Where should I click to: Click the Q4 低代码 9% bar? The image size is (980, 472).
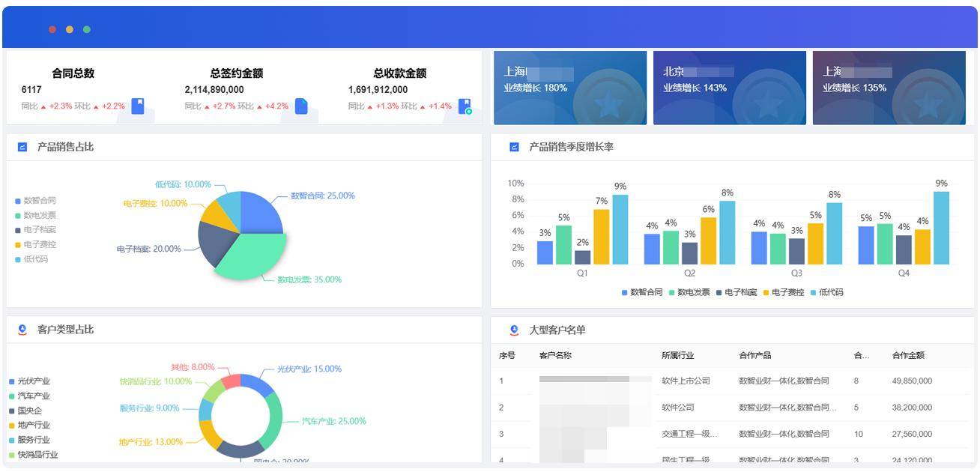tap(941, 228)
